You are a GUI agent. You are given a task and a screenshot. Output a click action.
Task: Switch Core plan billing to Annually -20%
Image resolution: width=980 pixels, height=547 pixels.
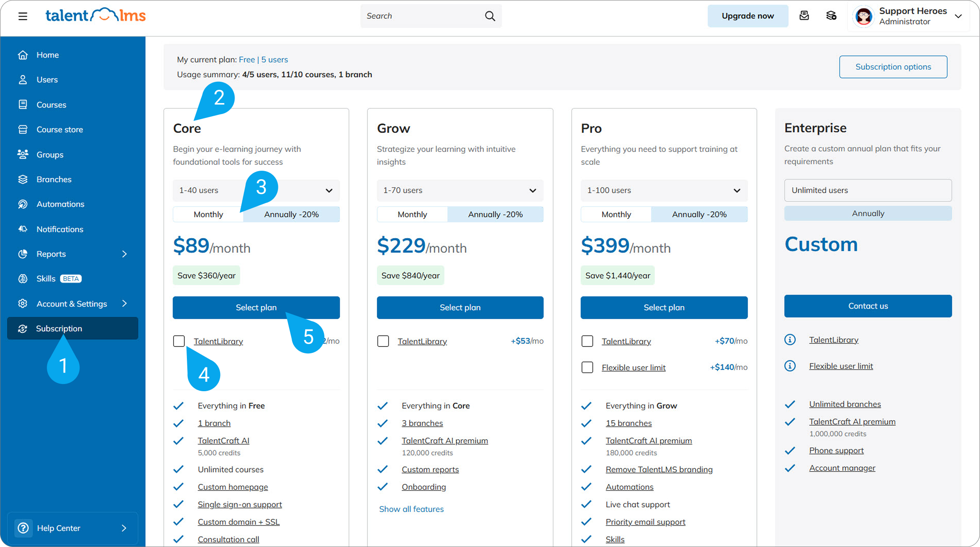coord(292,214)
